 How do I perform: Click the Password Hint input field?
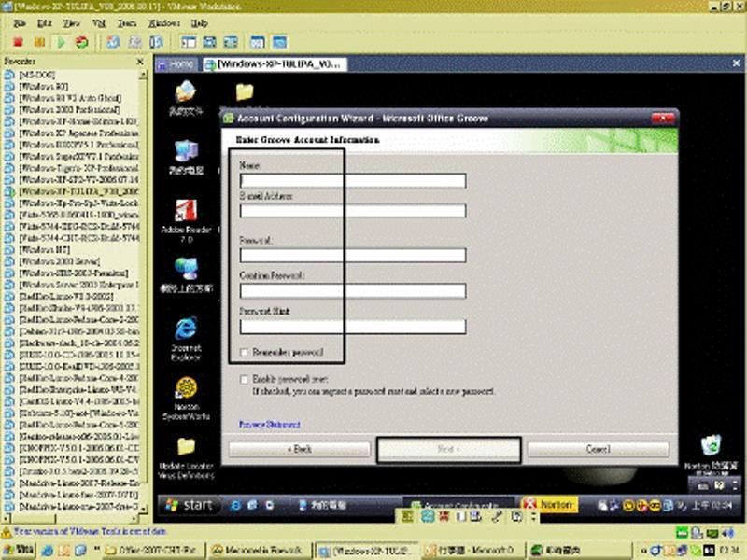353,327
